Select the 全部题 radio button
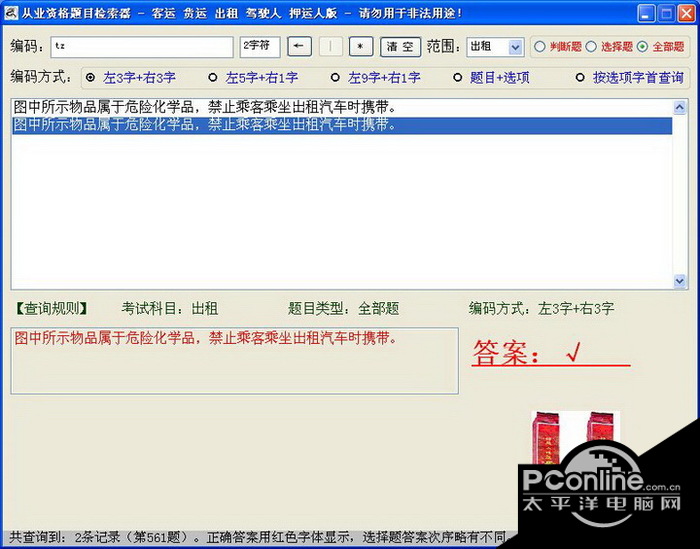Screen dimensions: 700x549 click(x=642, y=46)
